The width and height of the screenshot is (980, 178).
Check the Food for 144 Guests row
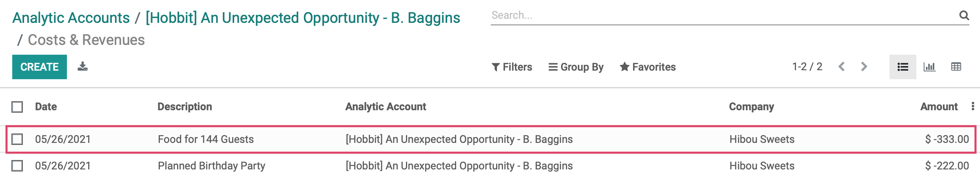point(17,139)
